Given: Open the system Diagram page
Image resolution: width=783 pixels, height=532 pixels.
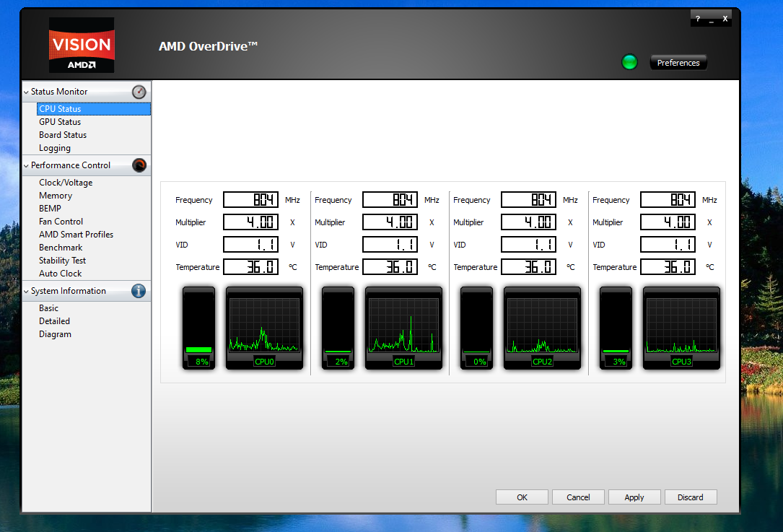Looking at the screenshot, I should pos(55,334).
